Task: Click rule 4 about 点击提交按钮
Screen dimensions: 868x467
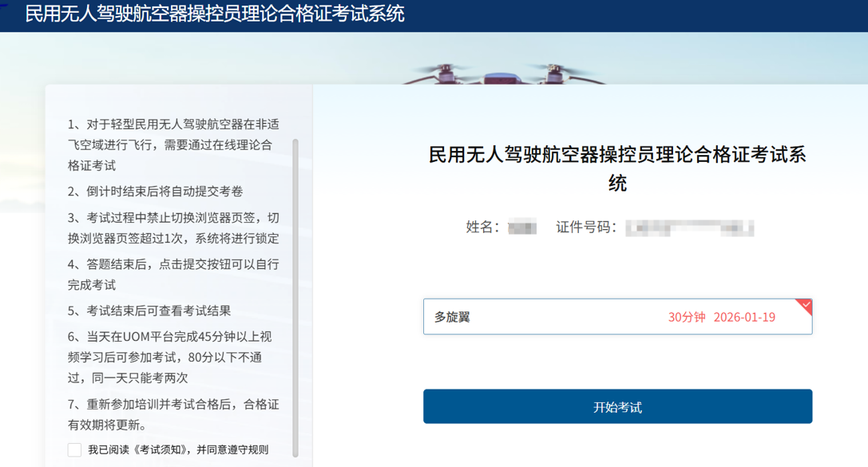Action: (173, 275)
